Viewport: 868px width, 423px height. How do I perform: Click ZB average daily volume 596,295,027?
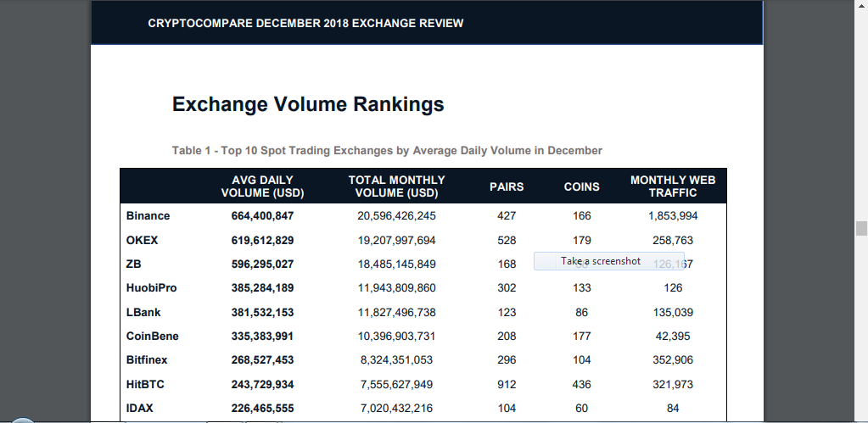point(262,264)
